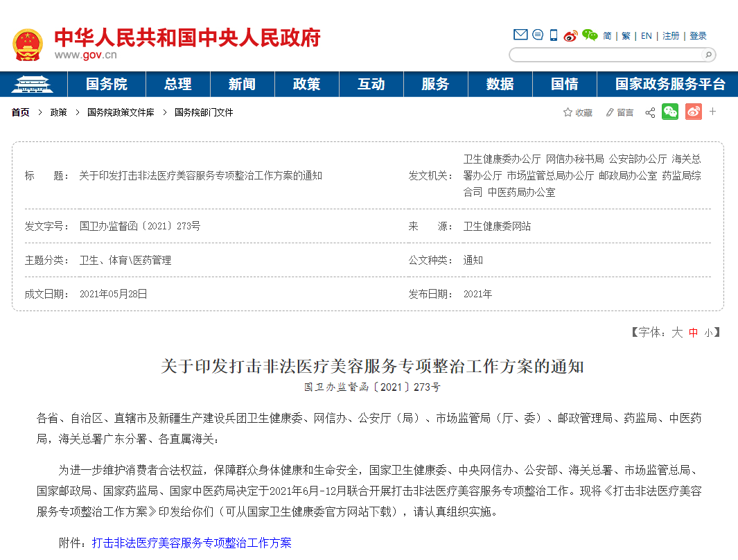
Task: Expand more share options plus icon
Action: 713,112
